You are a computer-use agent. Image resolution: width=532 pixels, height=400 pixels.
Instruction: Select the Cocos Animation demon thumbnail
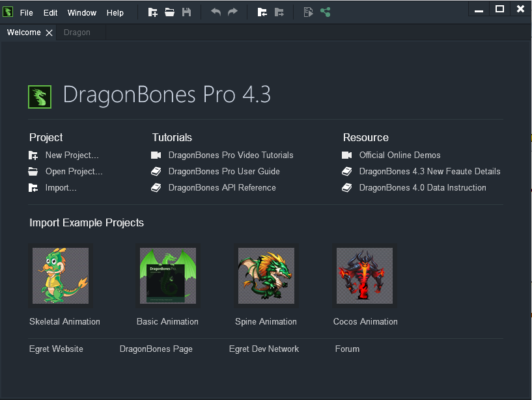point(365,276)
